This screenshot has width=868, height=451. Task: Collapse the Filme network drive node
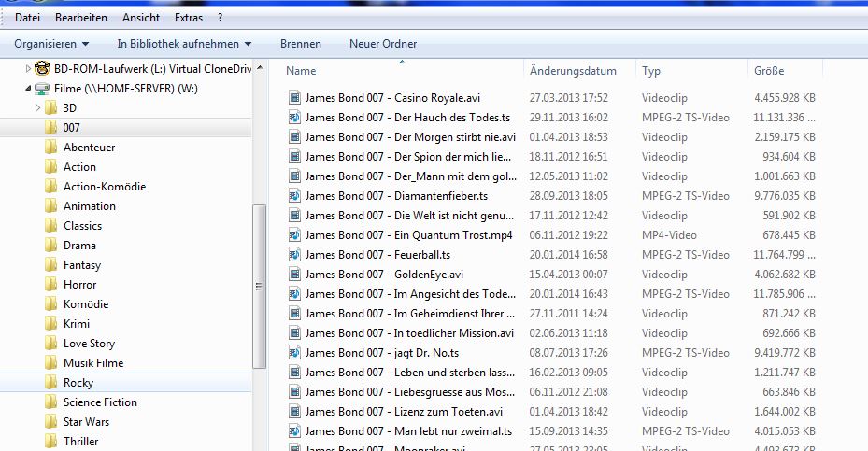coord(26,89)
